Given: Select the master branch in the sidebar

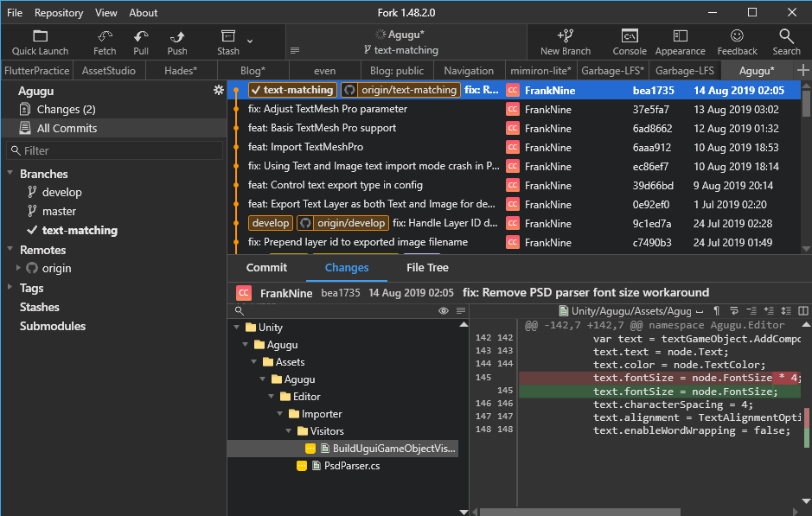Looking at the screenshot, I should tap(59, 211).
